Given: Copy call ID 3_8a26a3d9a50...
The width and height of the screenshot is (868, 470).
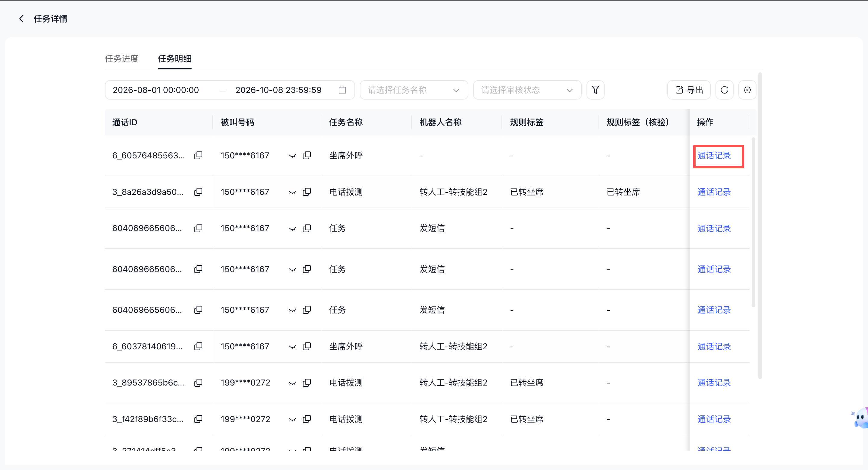Looking at the screenshot, I should (199, 192).
